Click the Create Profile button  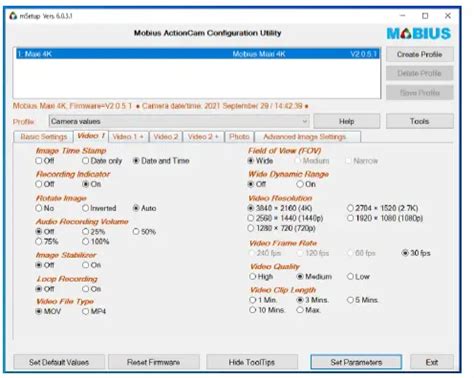tap(419, 54)
